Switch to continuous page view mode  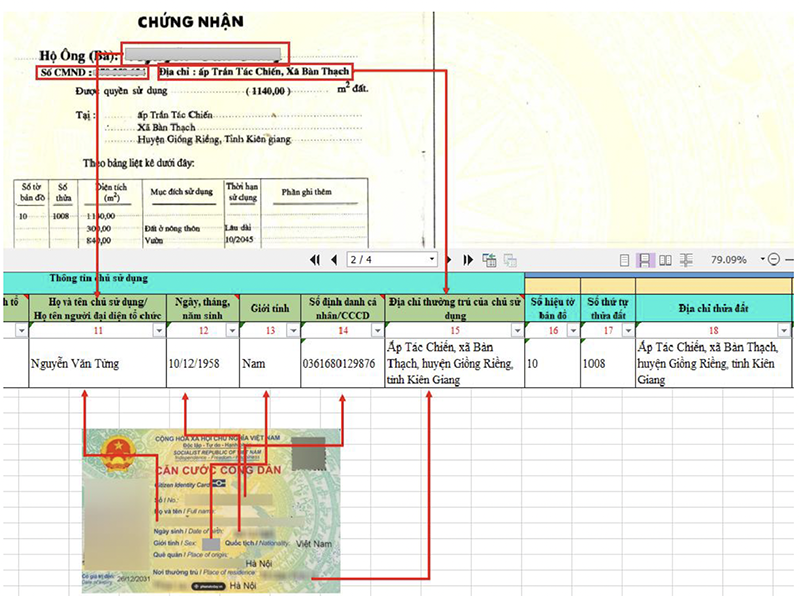pos(645,260)
